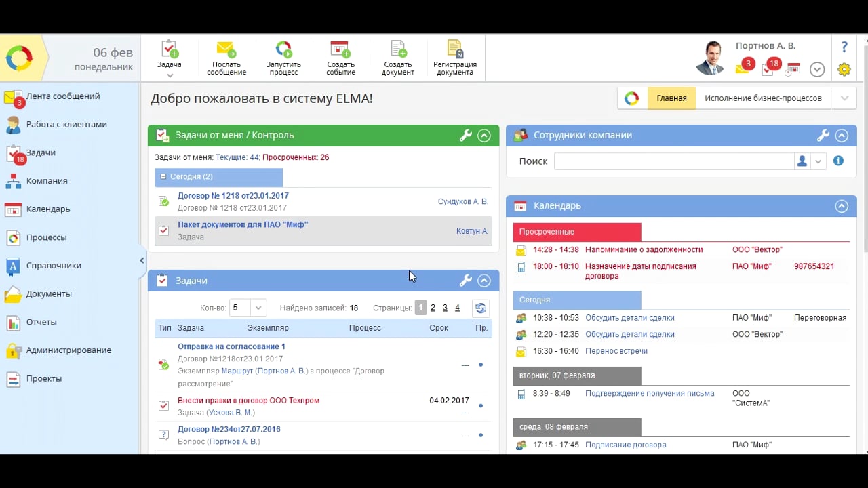Image resolution: width=868 pixels, height=488 pixels.
Task: Open Внести правки в договор ООО Техпром
Action: (x=248, y=401)
